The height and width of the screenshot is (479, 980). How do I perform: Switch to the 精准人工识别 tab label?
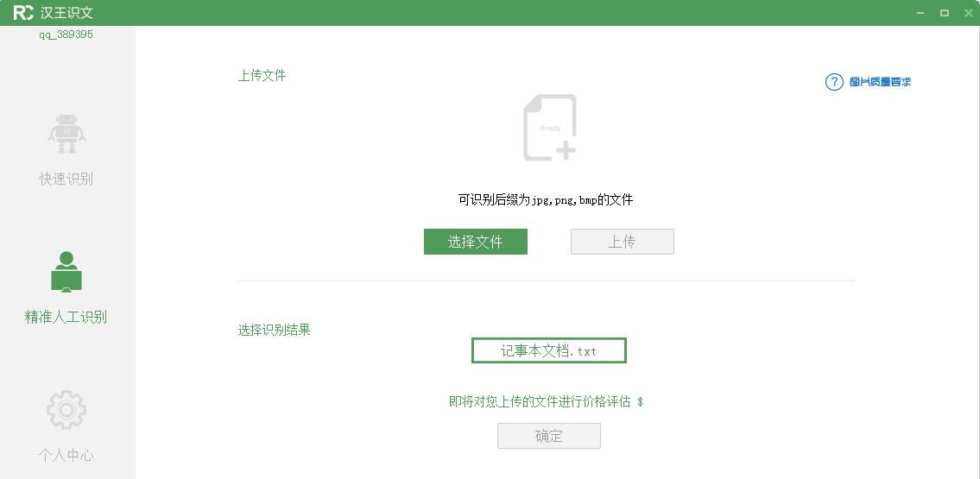pyautogui.click(x=66, y=317)
